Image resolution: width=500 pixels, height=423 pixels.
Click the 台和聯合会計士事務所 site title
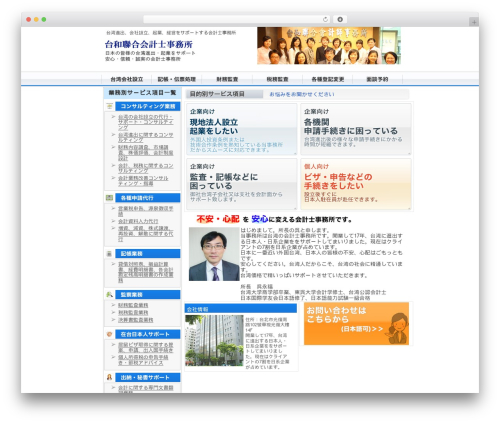coord(149,44)
